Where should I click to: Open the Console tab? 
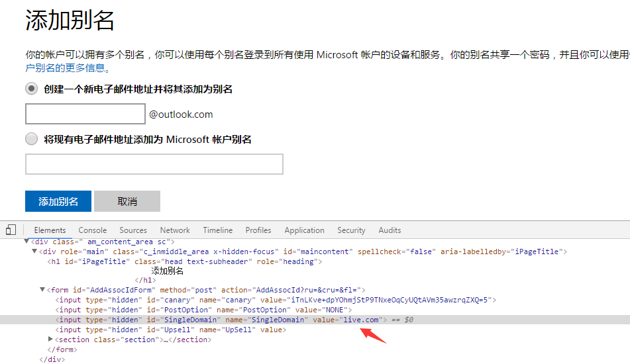pos(92,230)
